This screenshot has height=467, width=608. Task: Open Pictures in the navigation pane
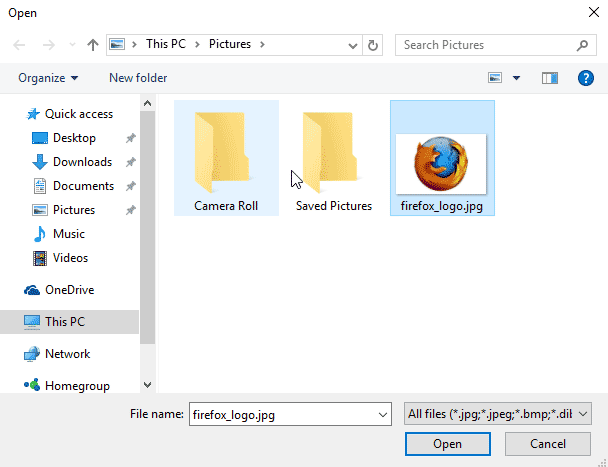coord(74,210)
